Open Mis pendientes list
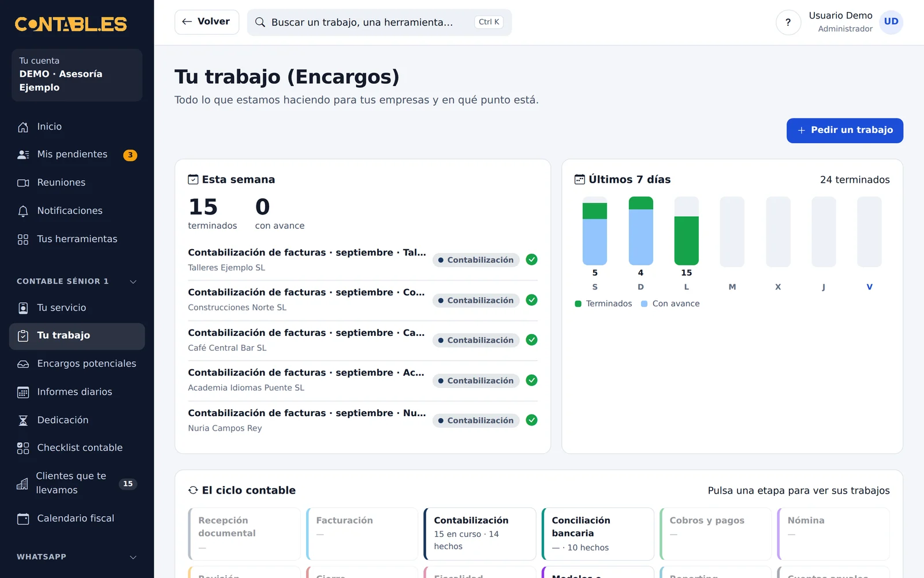924x578 pixels. tap(77, 154)
